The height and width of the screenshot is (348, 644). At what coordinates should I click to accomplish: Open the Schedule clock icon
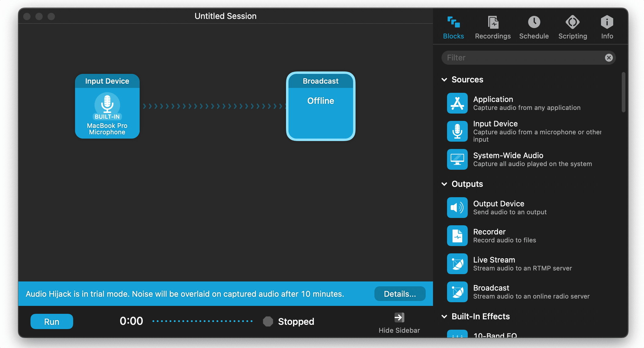point(534,22)
